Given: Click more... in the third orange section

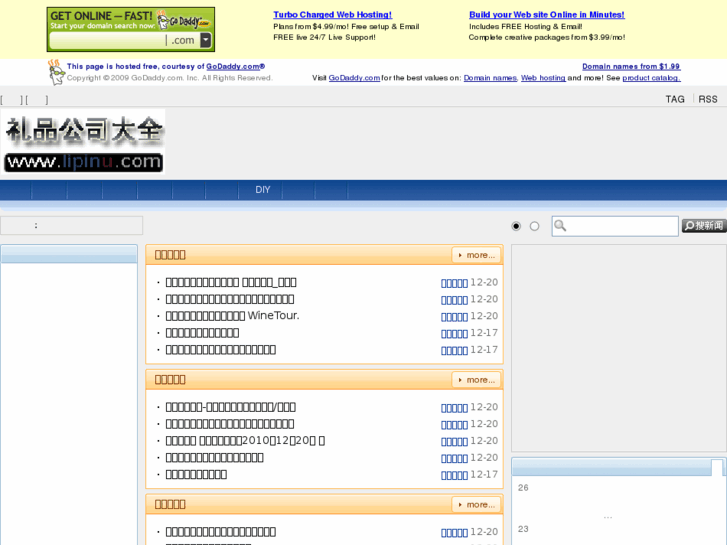Looking at the screenshot, I should pyautogui.click(x=476, y=505).
